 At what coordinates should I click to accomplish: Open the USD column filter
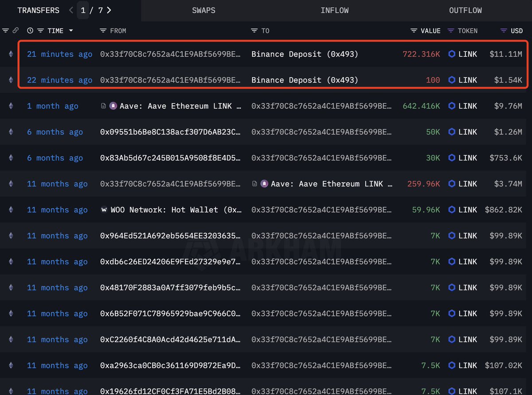504,31
